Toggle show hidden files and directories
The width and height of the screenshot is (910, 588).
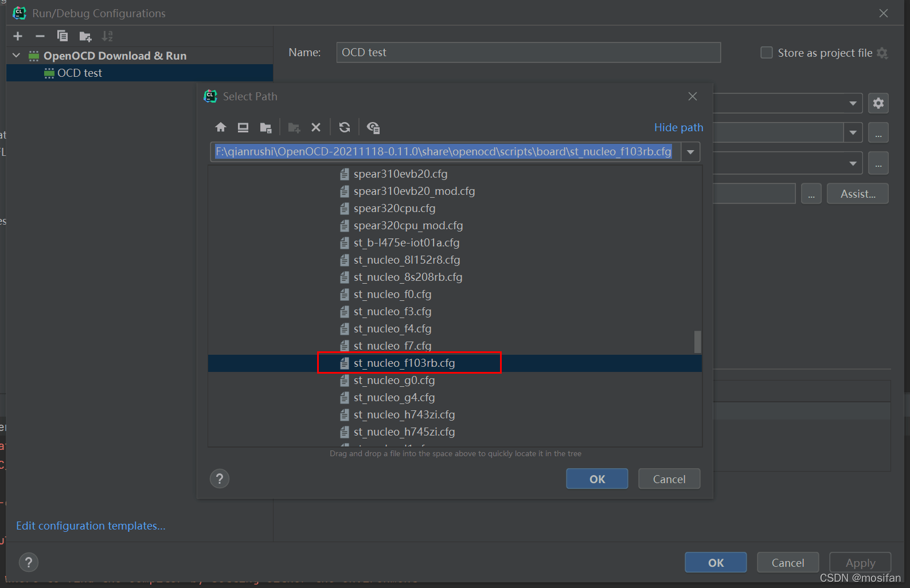(x=373, y=127)
